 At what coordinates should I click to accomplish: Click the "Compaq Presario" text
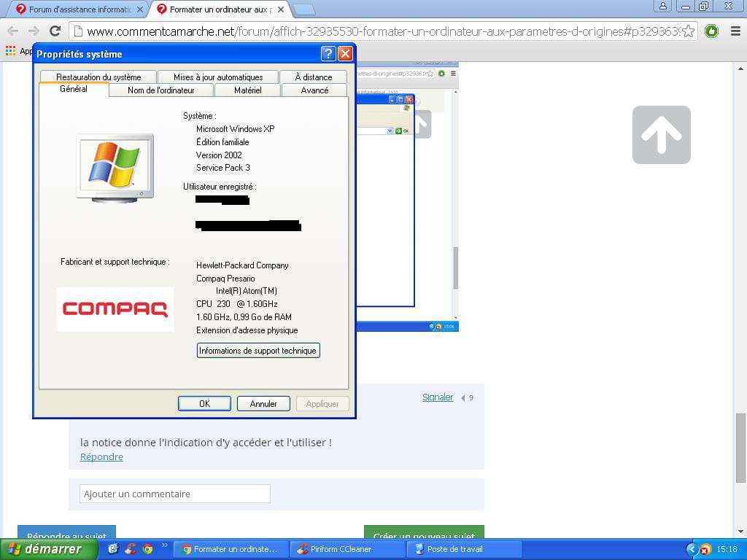225,279
